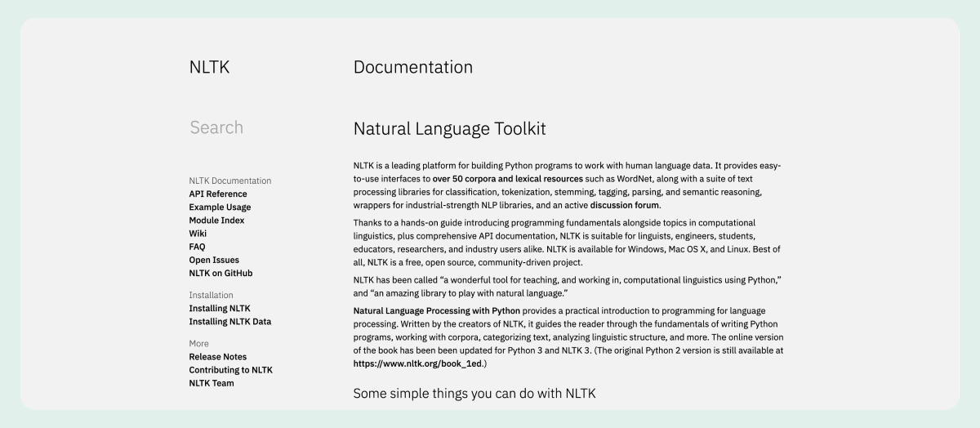Screen dimensions: 980x428
Task: Click the NLTK site title
Action: click(209, 68)
